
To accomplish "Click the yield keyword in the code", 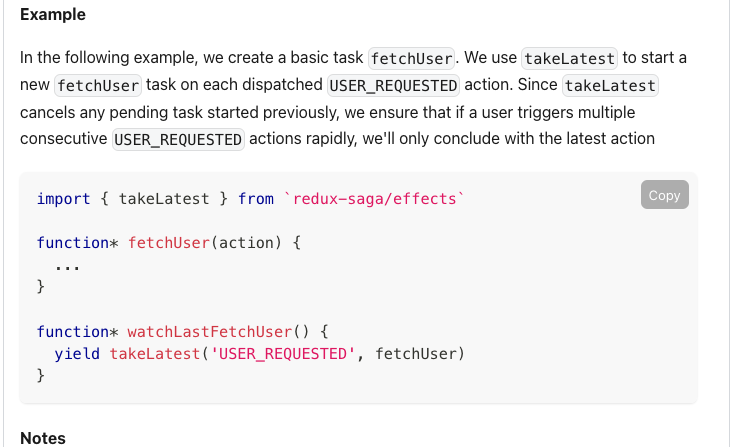I will 77,354.
